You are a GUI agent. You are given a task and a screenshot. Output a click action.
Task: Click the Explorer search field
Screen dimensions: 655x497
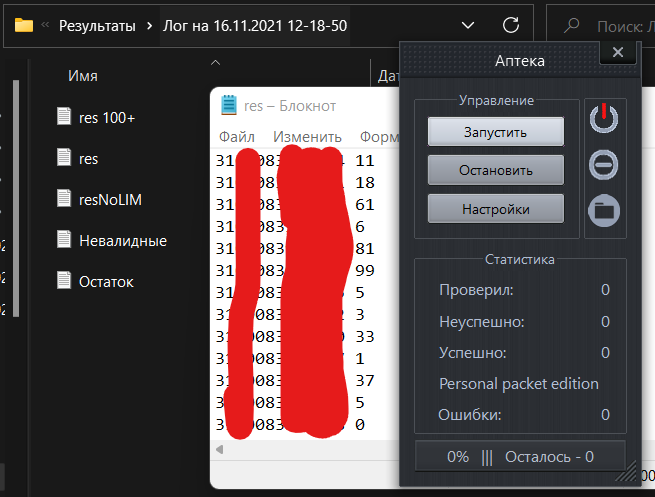coord(601,26)
